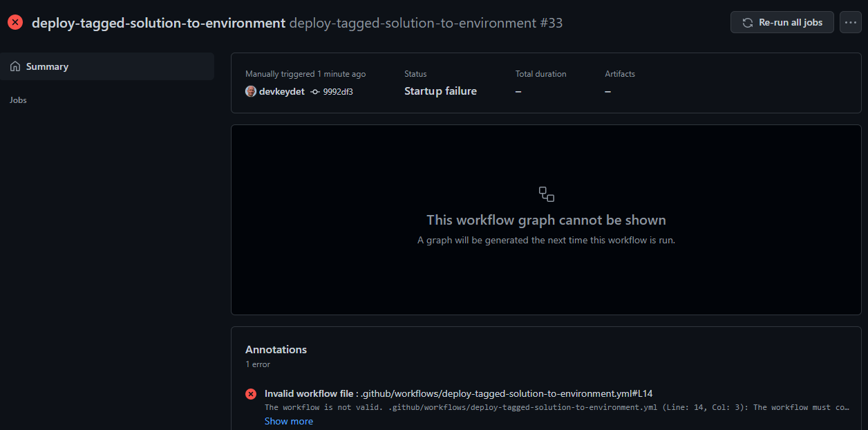
Task: Click the Startup failure status text
Action: pos(440,91)
